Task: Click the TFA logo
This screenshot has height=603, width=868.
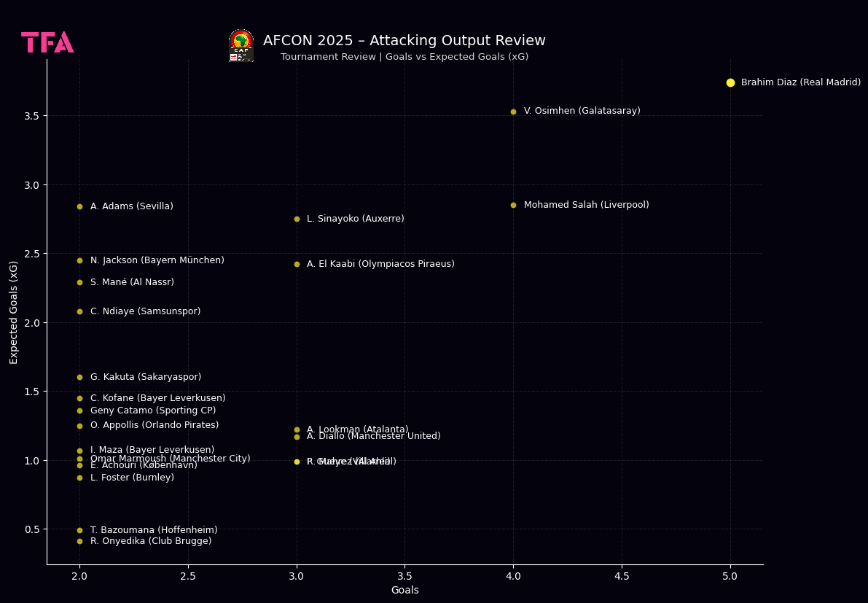Action: coord(47,42)
